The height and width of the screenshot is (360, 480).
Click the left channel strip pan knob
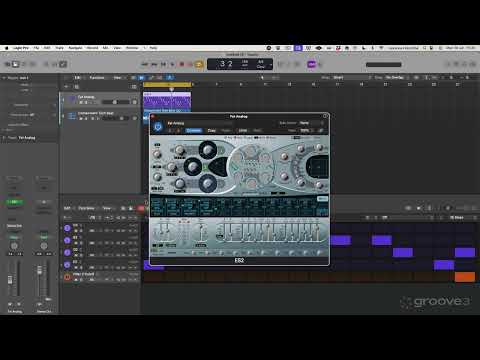pyautogui.click(x=14, y=246)
